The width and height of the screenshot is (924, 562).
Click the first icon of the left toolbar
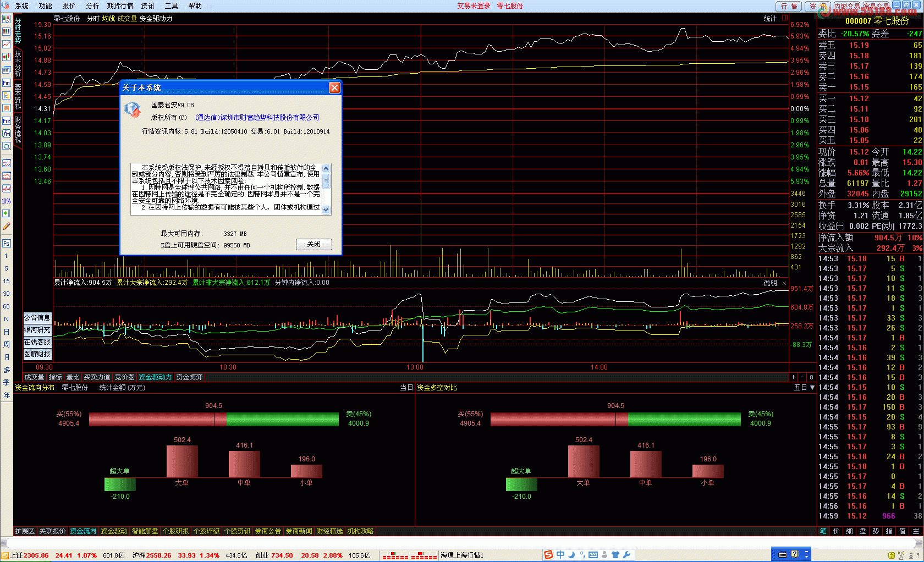coord(7,19)
